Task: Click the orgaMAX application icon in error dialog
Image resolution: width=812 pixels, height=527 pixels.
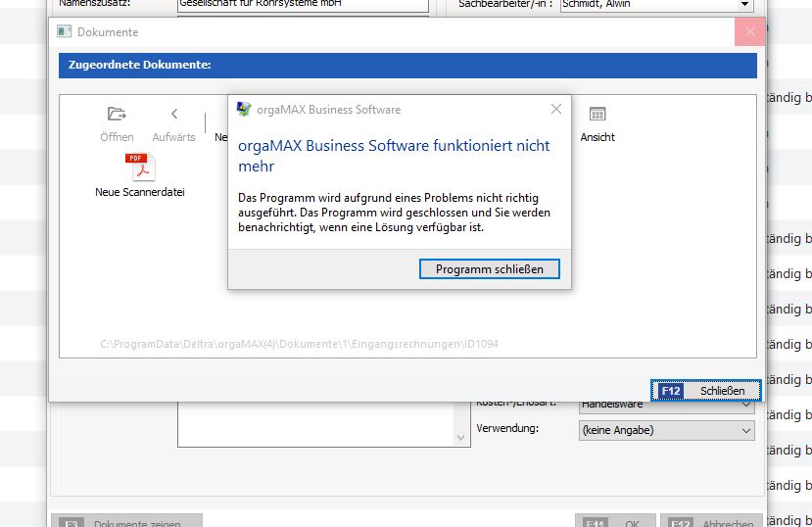Action: point(244,109)
